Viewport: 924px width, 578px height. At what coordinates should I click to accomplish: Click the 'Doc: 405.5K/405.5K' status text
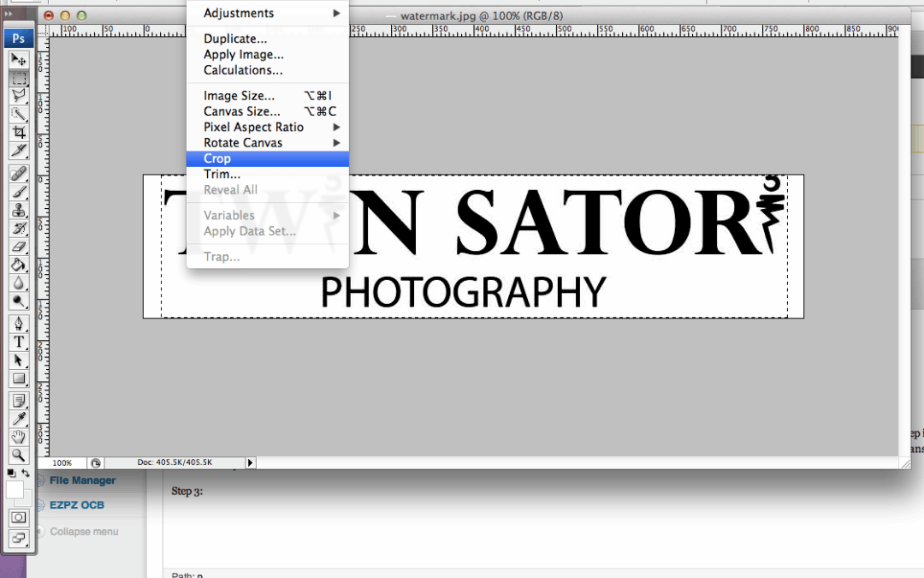tap(175, 462)
